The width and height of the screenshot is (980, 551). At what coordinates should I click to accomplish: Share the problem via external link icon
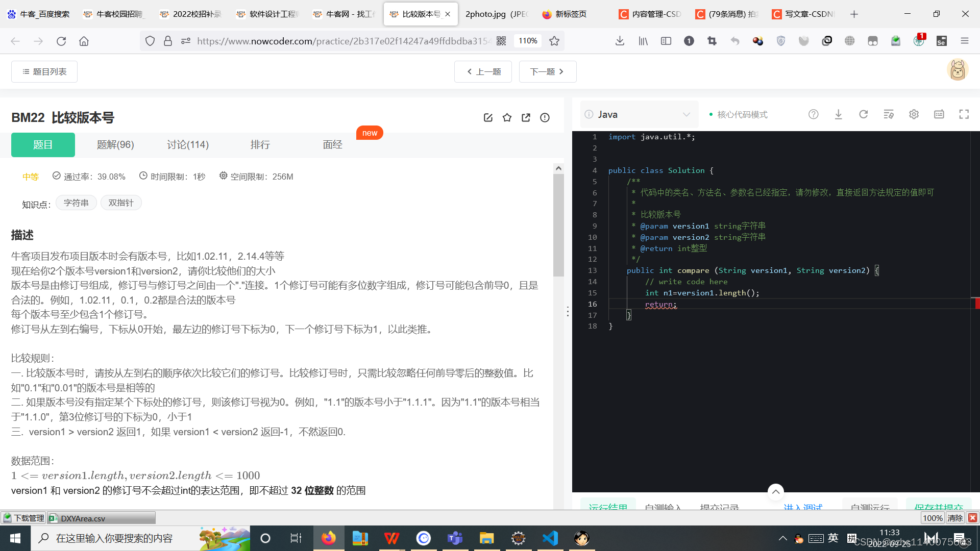(526, 117)
